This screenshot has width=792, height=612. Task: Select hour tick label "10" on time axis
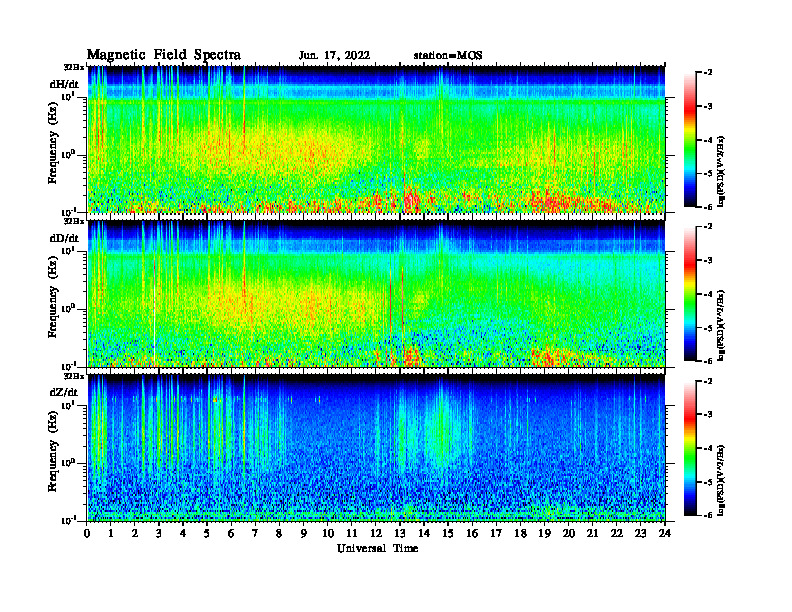coord(328,533)
